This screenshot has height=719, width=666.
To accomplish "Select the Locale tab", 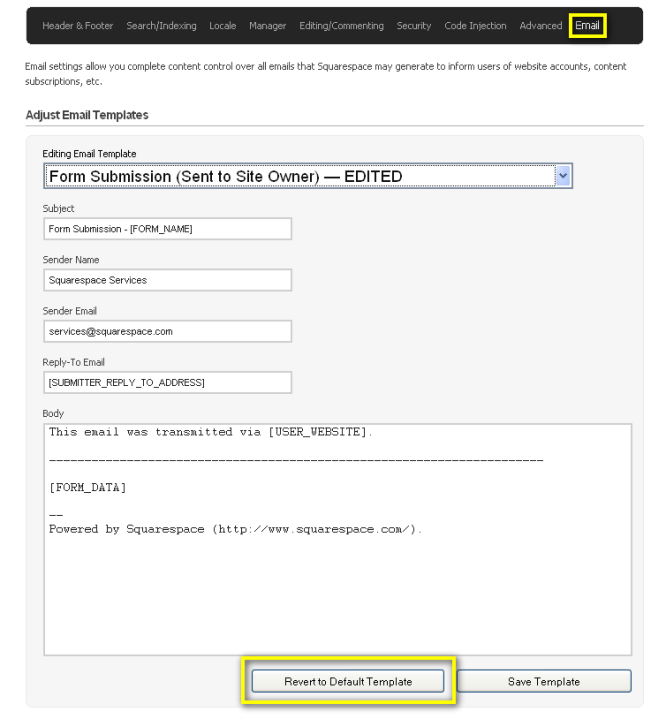I will tap(222, 26).
